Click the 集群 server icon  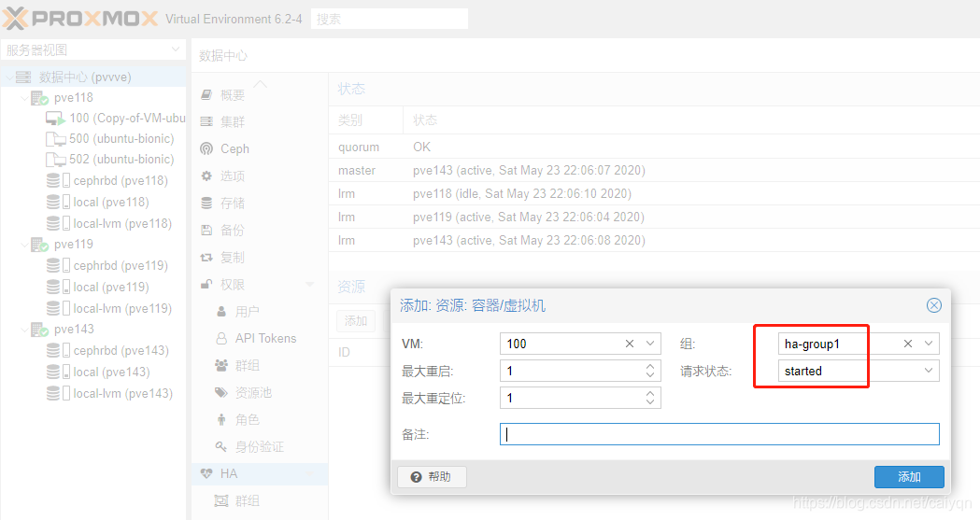206,121
